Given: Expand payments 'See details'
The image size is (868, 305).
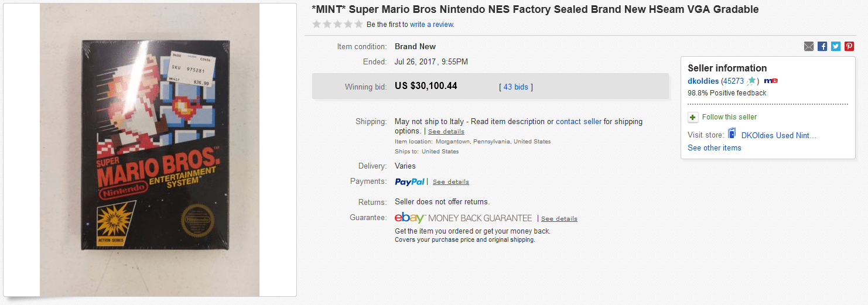Looking at the screenshot, I should click(x=450, y=182).
